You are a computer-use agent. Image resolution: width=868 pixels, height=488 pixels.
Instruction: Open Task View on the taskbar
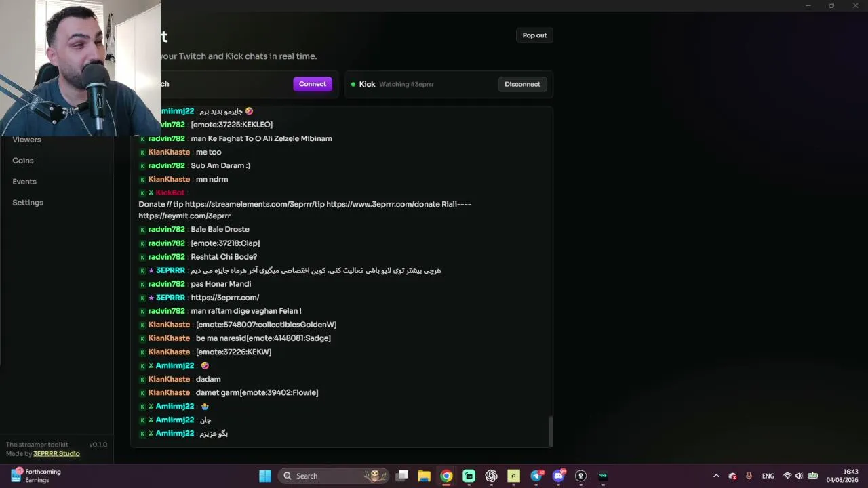(402, 476)
